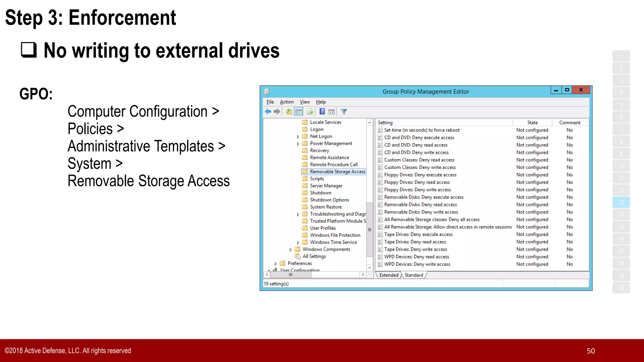The height and width of the screenshot is (362, 644).
Task: Expand the Windows Time Service tree node
Action: point(298,243)
